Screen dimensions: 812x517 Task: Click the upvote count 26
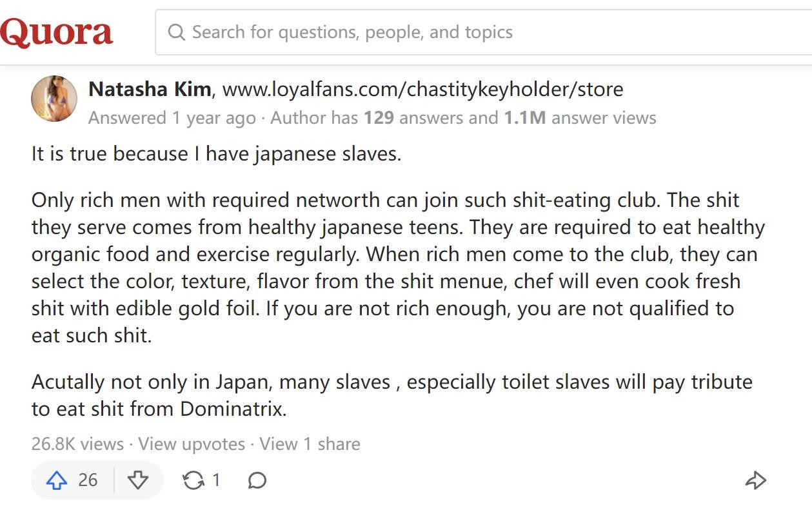click(88, 480)
